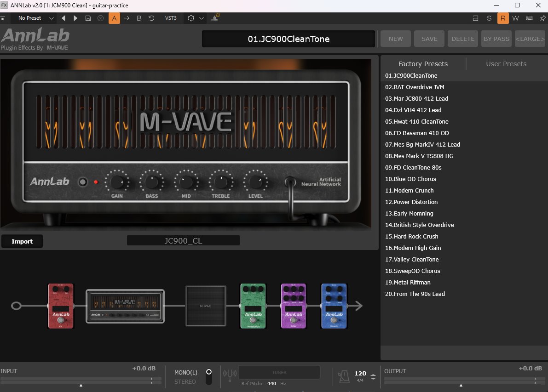This screenshot has height=392, width=548.
Task: Click the 01.JC900CleanTone preset name field
Action: coord(288,39)
